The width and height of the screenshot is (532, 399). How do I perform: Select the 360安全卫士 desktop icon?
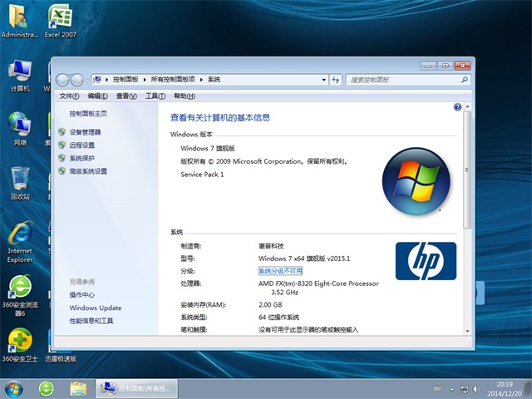(x=20, y=343)
